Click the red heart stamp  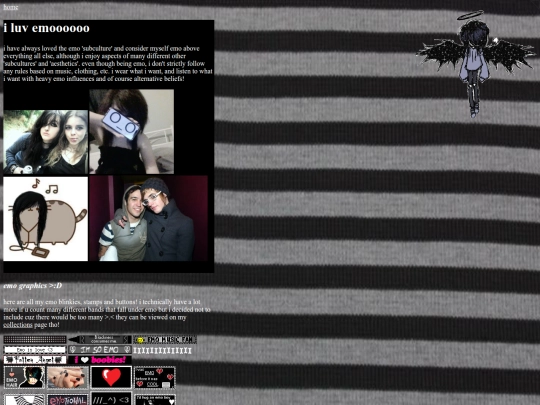pos(111,377)
